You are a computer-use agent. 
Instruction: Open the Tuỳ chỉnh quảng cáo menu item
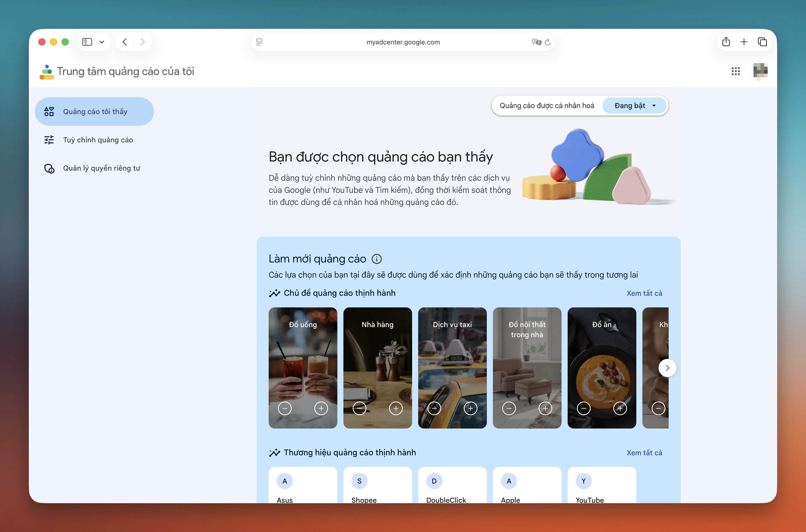point(98,140)
